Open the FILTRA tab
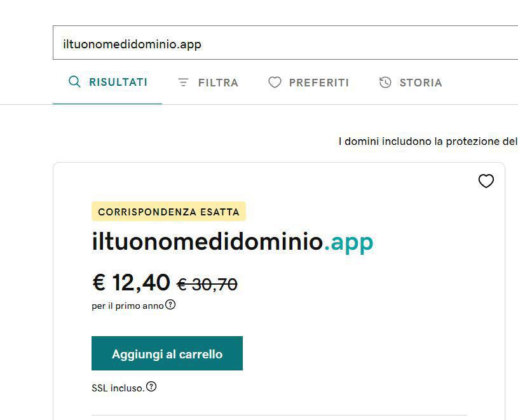The width and height of the screenshot is (518, 420). coord(217,83)
